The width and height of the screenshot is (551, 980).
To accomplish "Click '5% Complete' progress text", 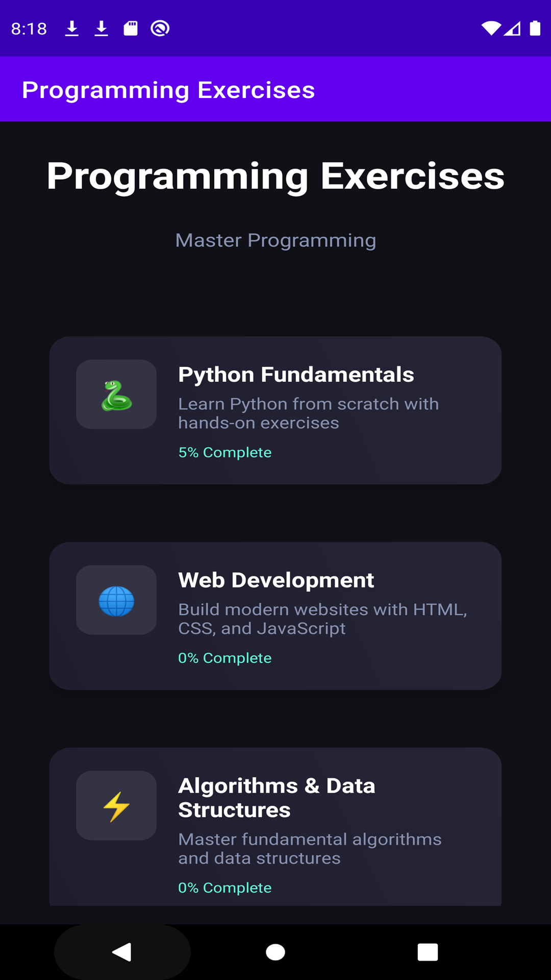I will [x=224, y=452].
